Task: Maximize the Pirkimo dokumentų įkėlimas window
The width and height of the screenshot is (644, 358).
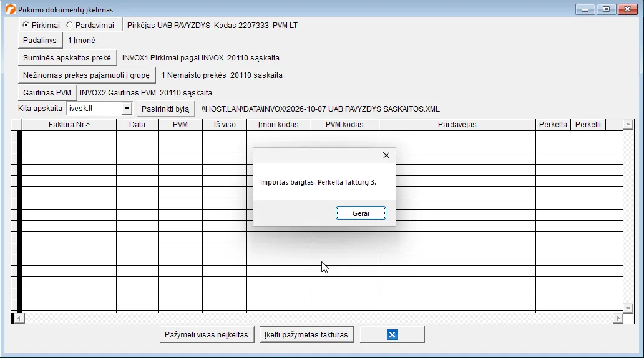Action: point(606,9)
